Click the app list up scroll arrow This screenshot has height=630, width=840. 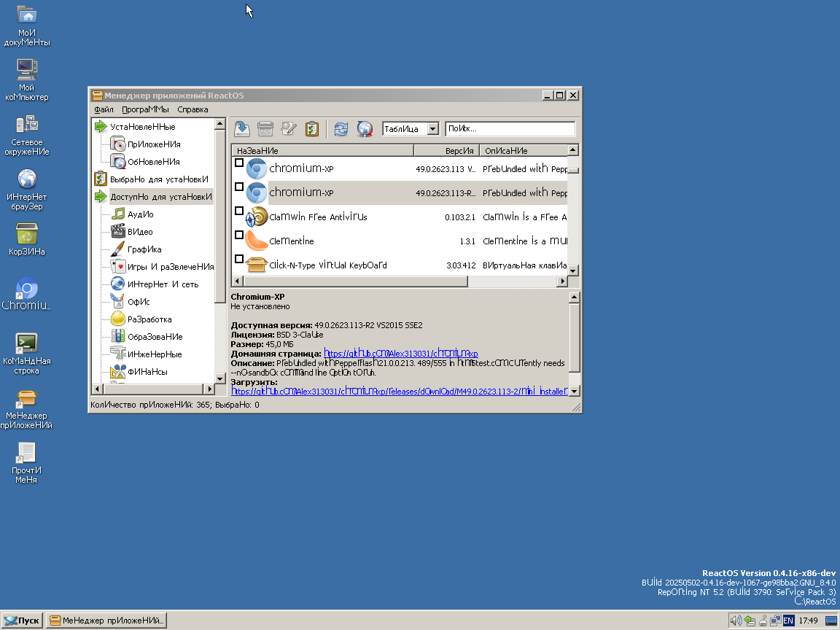[573, 150]
